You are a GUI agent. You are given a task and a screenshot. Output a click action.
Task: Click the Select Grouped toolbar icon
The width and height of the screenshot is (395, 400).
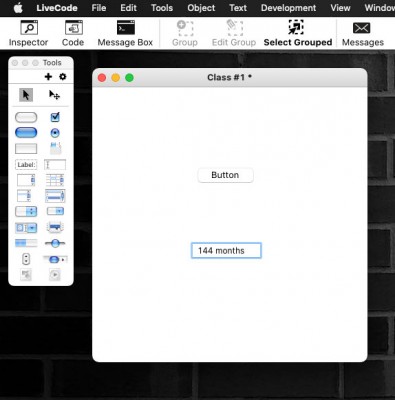(x=298, y=33)
